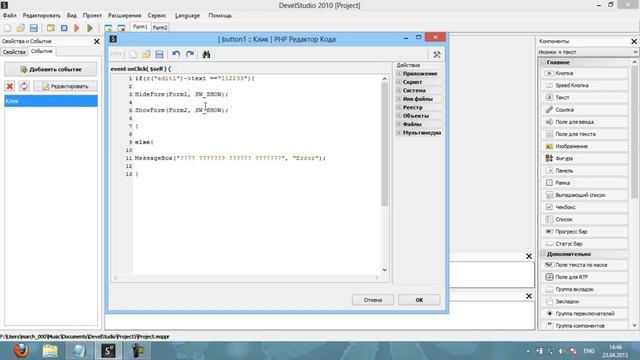Expand the Система actions group

coord(399,91)
